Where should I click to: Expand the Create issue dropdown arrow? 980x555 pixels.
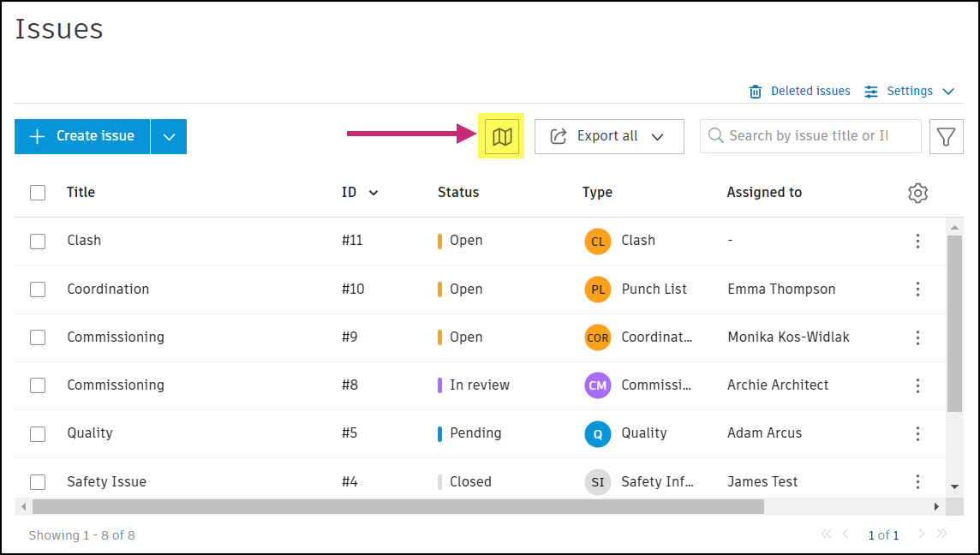tap(169, 136)
